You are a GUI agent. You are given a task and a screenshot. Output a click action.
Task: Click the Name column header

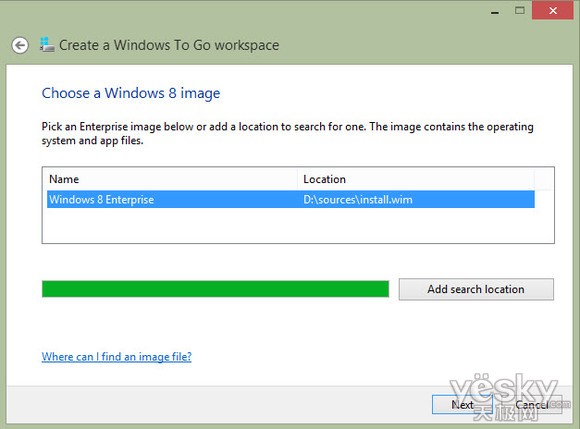point(170,179)
